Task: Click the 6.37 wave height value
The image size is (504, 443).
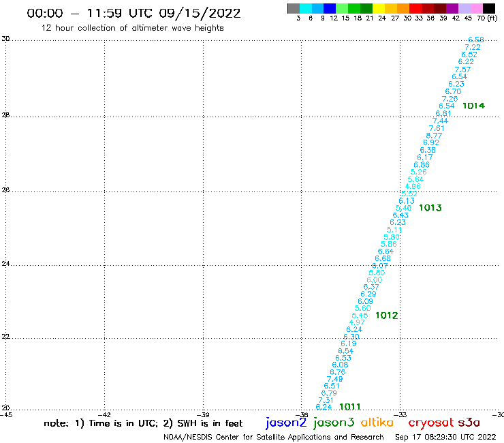Action: coord(371,287)
